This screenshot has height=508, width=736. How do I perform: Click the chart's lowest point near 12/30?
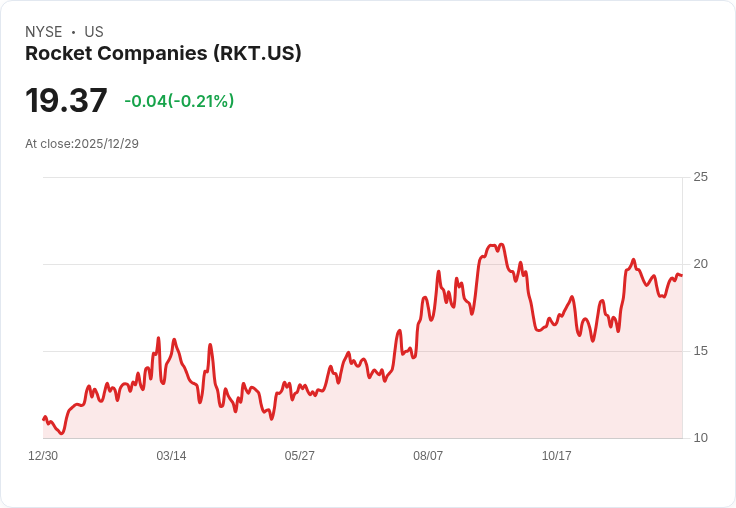[61, 433]
